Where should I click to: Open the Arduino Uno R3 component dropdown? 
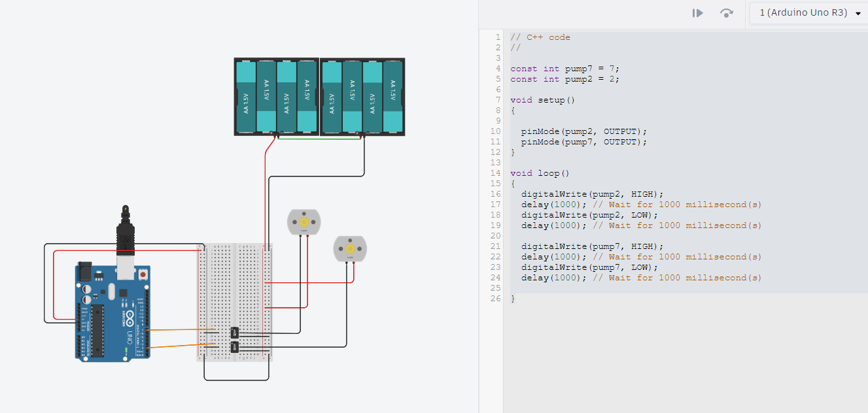tap(808, 12)
